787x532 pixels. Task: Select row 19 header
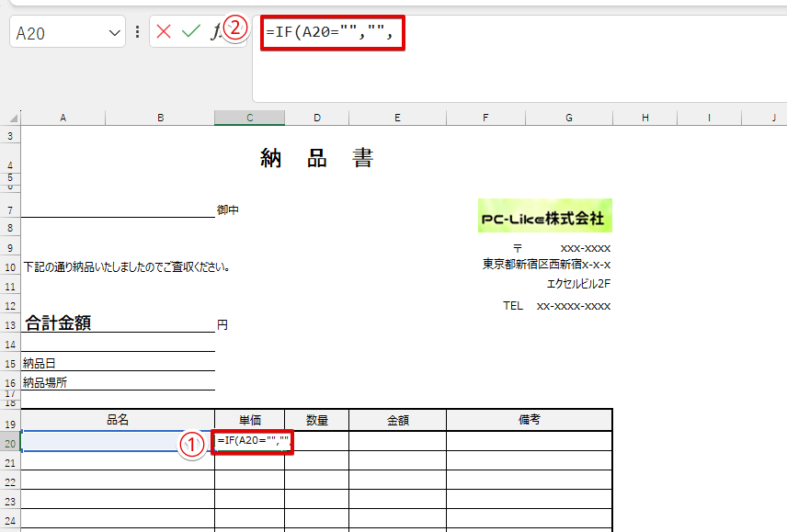pyautogui.click(x=10, y=420)
